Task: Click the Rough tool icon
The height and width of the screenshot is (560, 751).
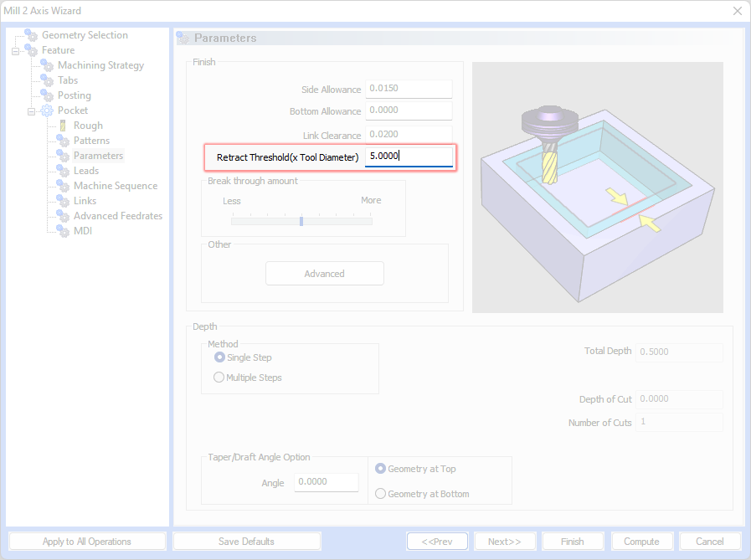Action: (x=63, y=126)
